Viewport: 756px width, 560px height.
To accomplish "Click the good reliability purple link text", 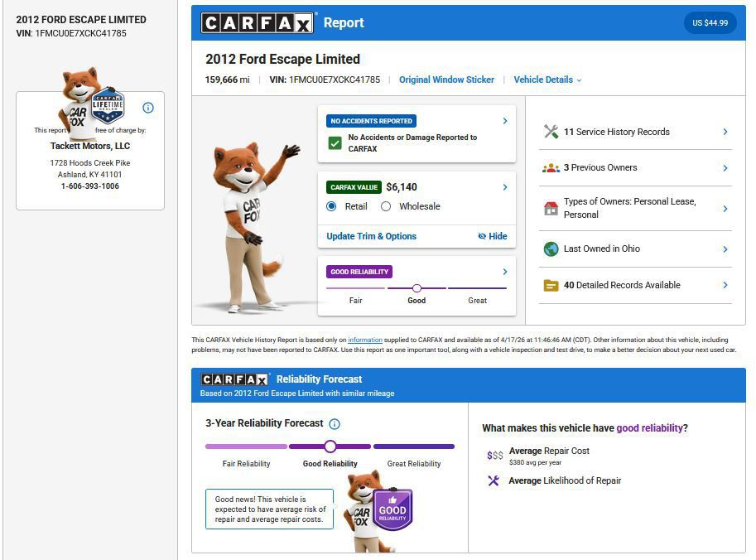I will pos(649,427).
